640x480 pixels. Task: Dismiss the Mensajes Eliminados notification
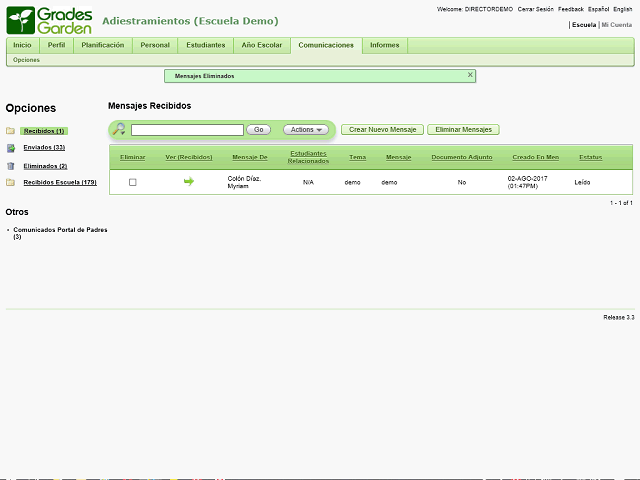470,75
